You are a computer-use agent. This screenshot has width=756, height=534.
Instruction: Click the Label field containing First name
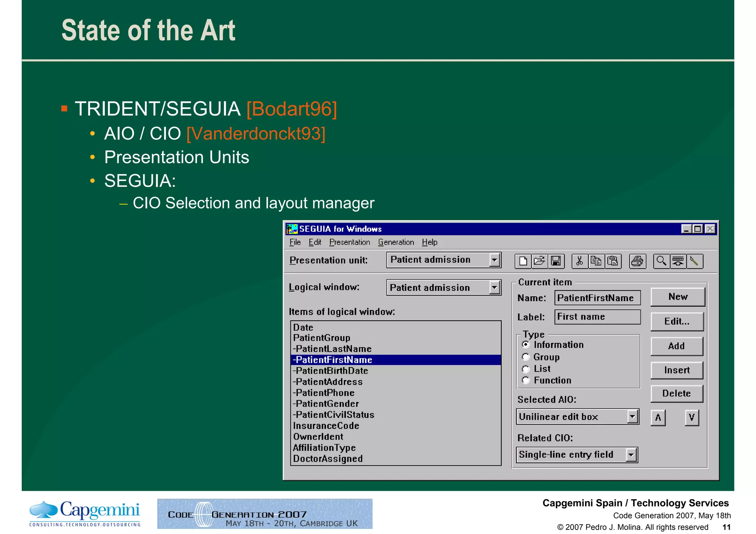(x=597, y=317)
